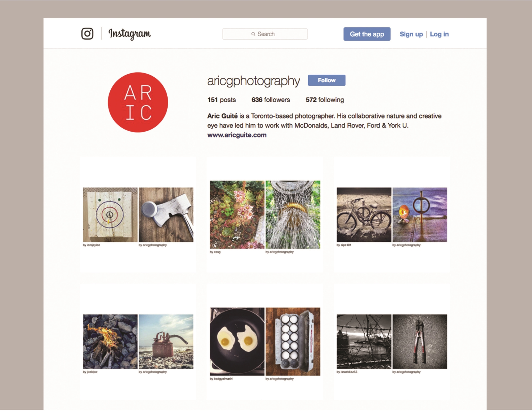Open the campfire and gas can post
Image resolution: width=532 pixels, height=411 pixels.
click(x=138, y=342)
